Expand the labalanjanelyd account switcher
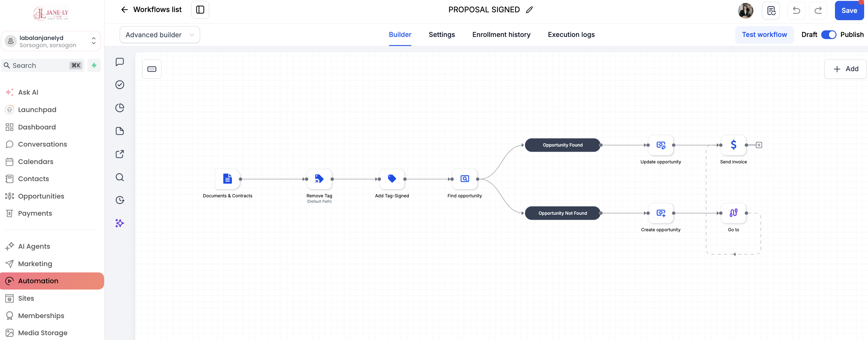868x340 pixels. (x=51, y=41)
